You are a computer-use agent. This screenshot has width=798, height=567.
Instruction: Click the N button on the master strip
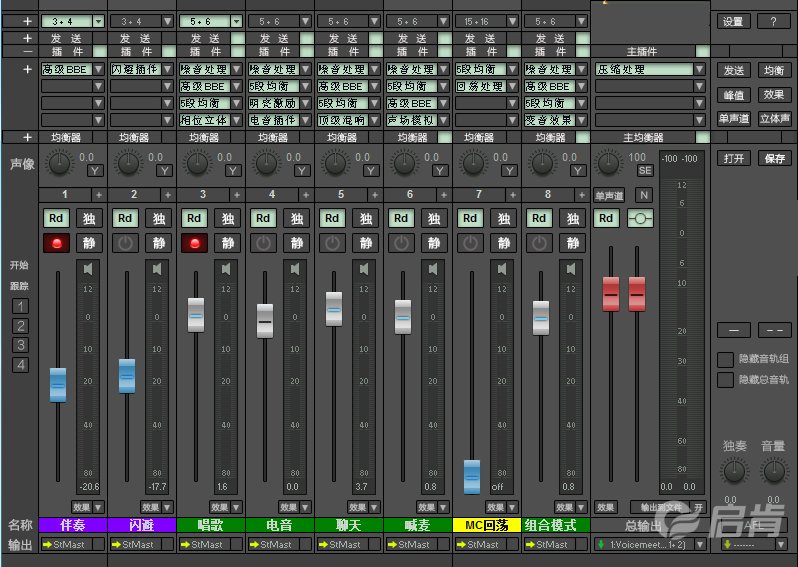click(x=644, y=195)
